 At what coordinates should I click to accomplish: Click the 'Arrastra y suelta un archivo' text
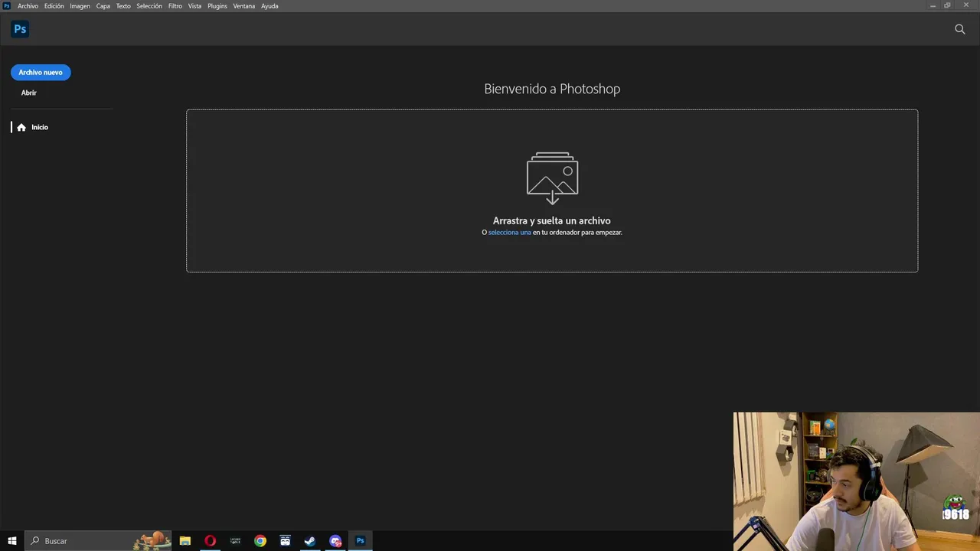pyautogui.click(x=552, y=220)
